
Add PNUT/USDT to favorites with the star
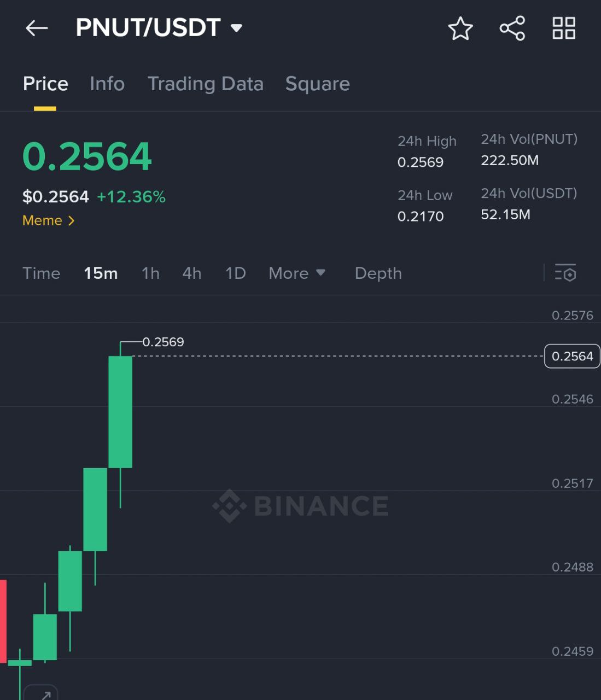pos(460,28)
